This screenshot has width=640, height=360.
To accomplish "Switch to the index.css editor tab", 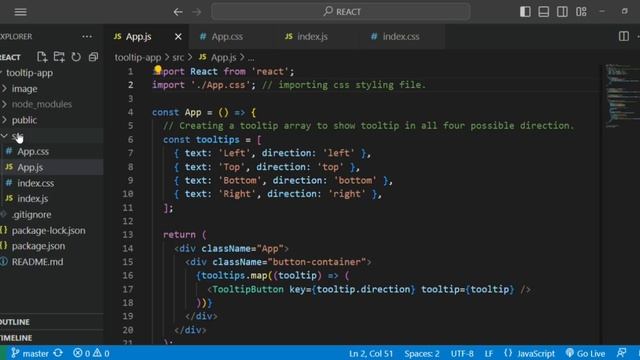I will coord(401,36).
